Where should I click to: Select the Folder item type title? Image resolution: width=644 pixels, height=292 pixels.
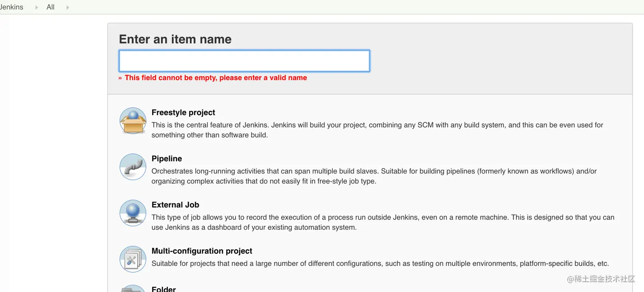pos(164,289)
